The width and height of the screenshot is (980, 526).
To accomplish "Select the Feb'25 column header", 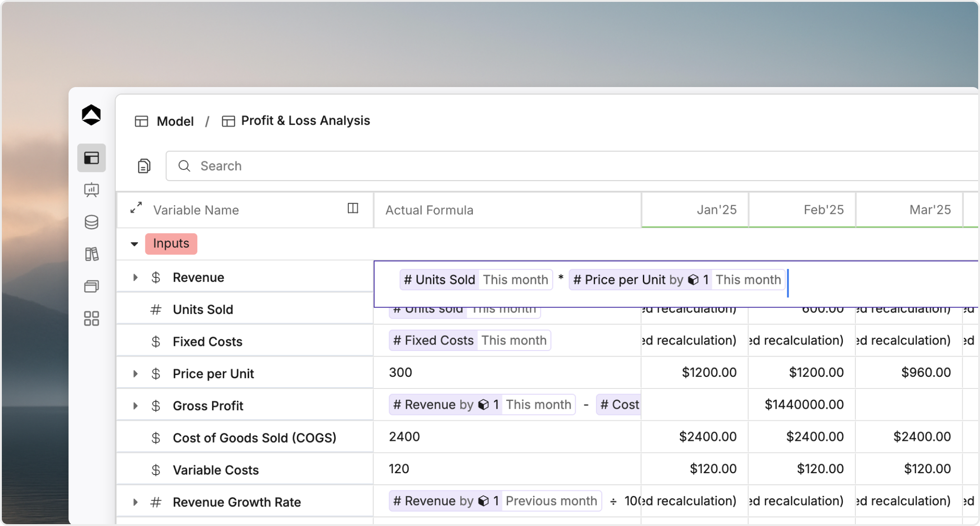I will tap(802, 210).
